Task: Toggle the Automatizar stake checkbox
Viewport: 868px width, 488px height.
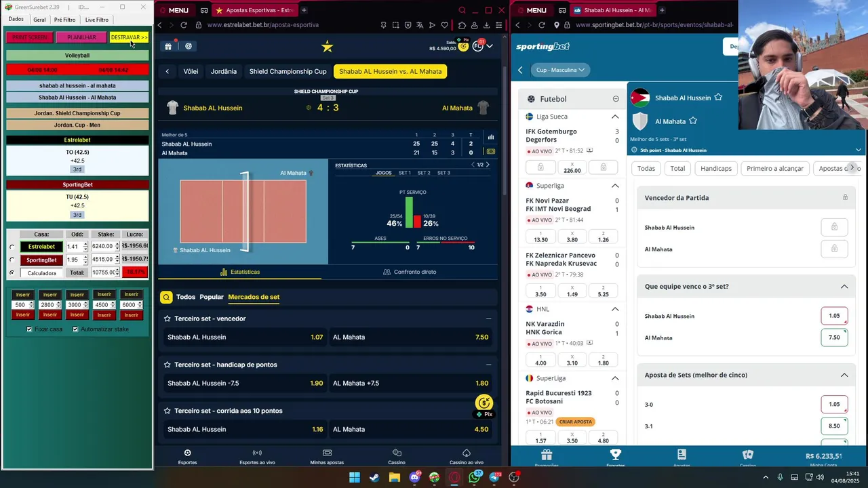Action: point(75,329)
